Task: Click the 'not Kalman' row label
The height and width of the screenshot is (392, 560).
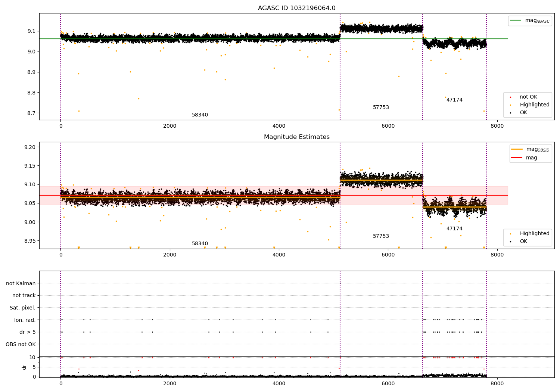Action: click(21, 283)
